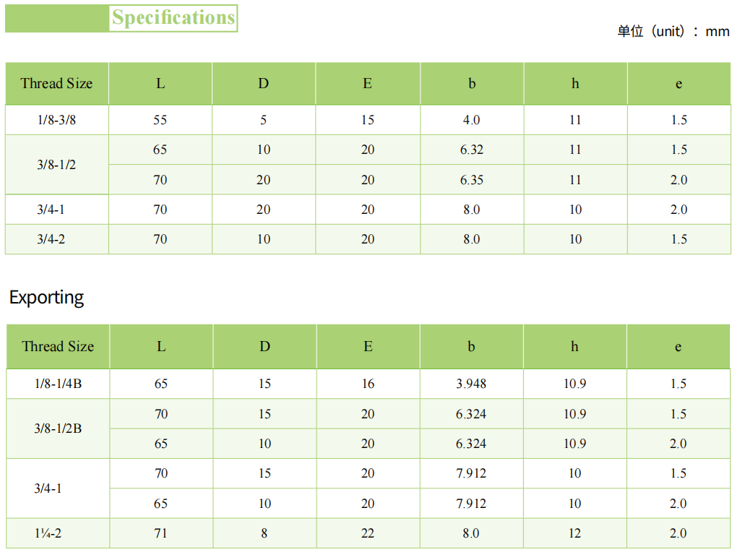Select the L value 71
The width and height of the screenshot is (740, 560).
coord(160,533)
